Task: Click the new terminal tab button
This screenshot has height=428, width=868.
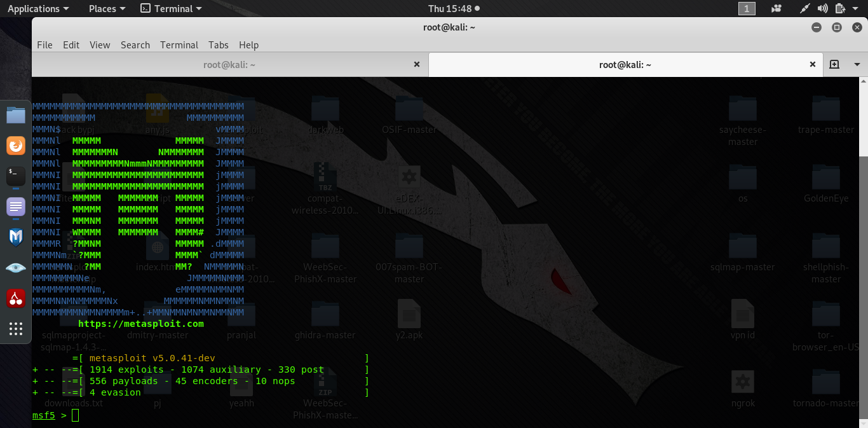Action: click(x=835, y=64)
